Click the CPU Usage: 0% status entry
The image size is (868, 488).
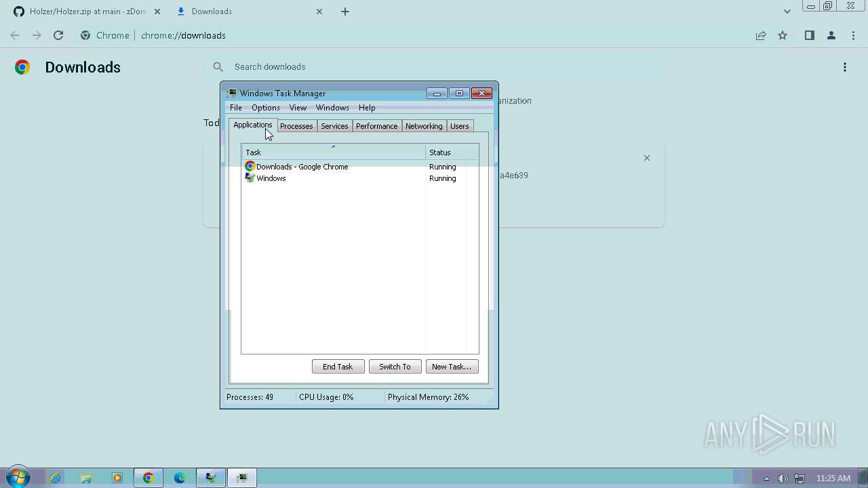326,397
